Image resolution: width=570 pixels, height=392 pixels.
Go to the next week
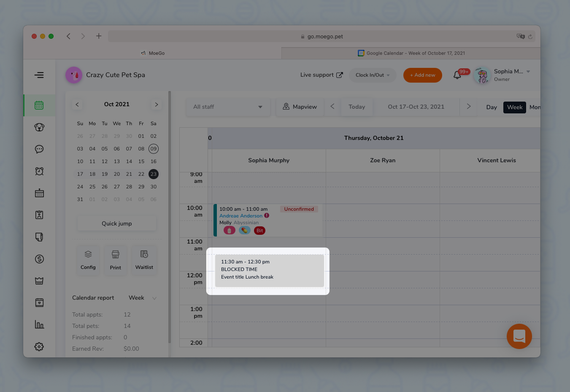(468, 107)
